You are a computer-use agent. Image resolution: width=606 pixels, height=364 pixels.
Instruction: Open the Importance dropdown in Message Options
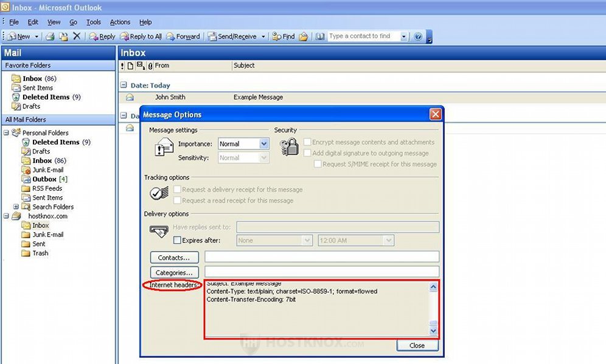pos(264,143)
